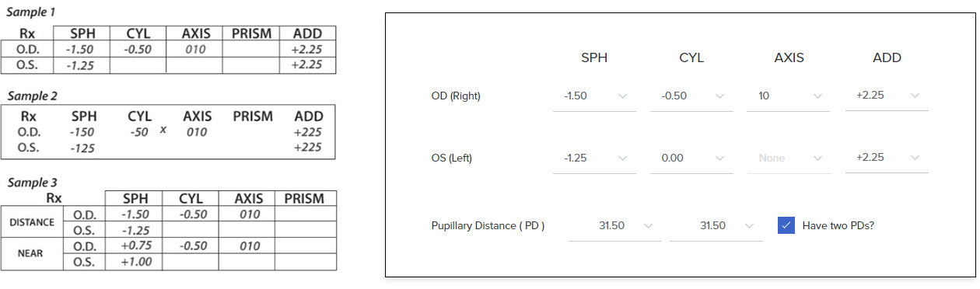
Task: Click the chevron beside OS ADD +2.25
Action: click(x=915, y=158)
